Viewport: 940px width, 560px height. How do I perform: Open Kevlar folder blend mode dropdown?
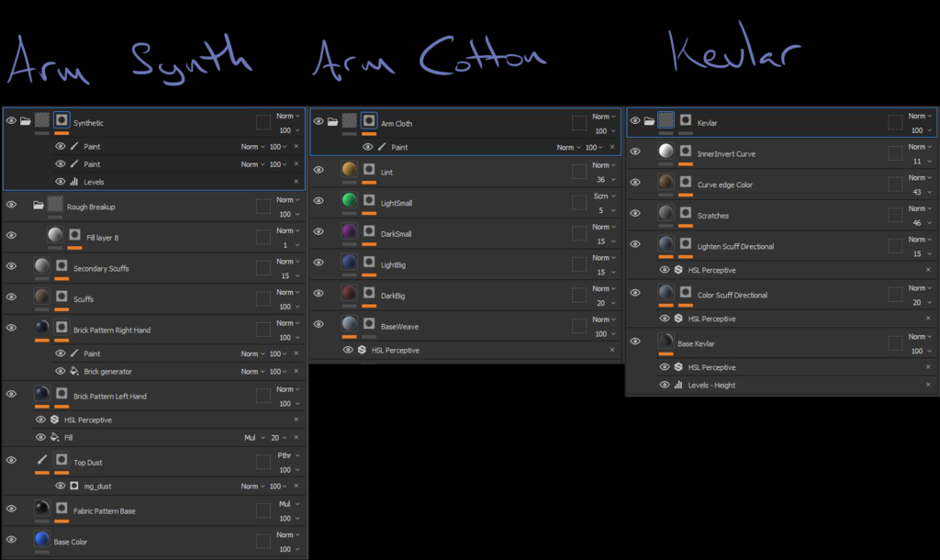920,116
